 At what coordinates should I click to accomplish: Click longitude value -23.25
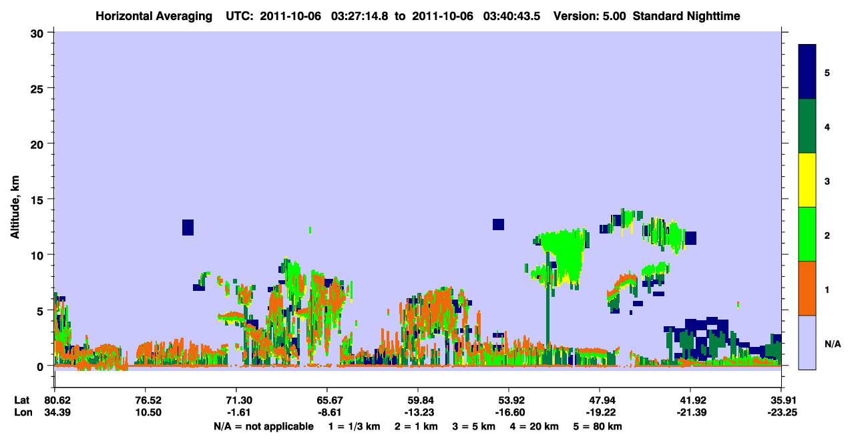(x=781, y=413)
